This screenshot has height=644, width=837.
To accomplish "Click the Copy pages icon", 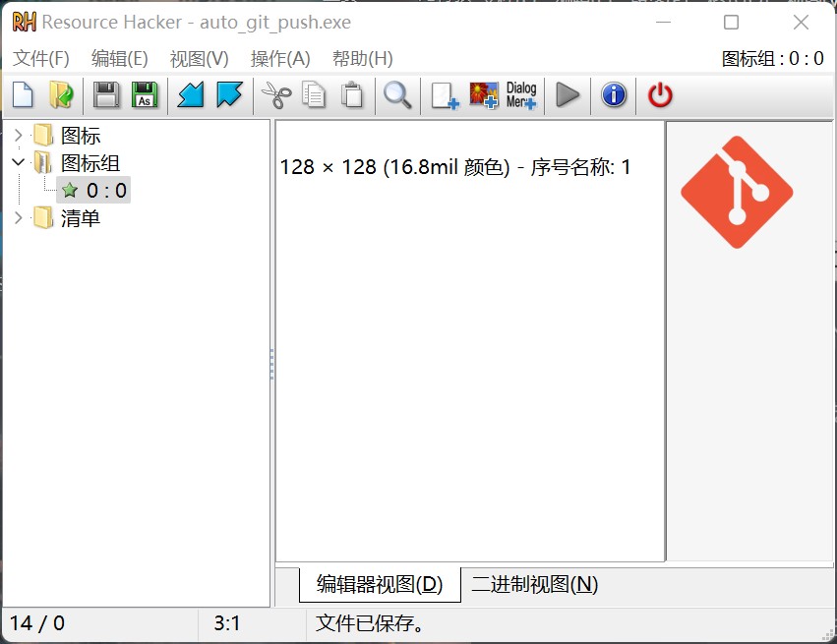I will coord(314,95).
